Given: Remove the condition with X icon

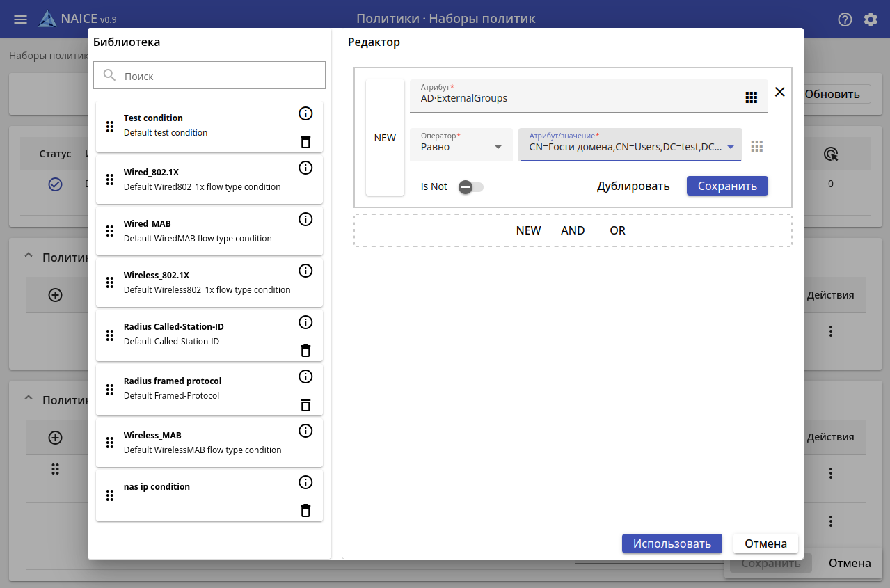Looking at the screenshot, I should click(x=779, y=92).
